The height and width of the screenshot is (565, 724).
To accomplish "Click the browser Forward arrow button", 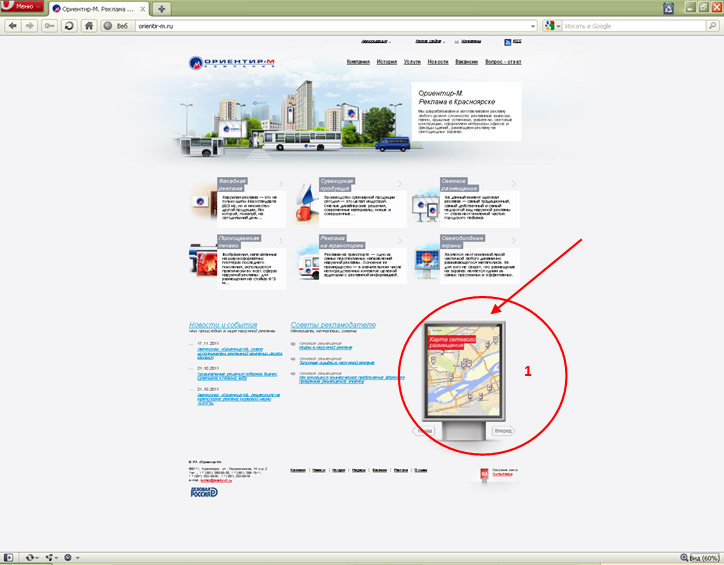I will coord(31,25).
